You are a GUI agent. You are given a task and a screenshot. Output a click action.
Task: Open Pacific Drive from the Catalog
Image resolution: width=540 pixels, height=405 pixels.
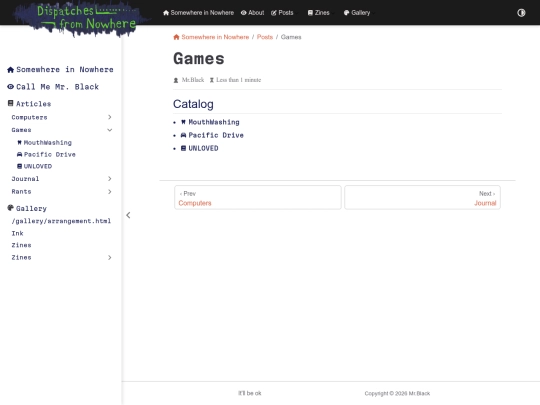coord(216,135)
